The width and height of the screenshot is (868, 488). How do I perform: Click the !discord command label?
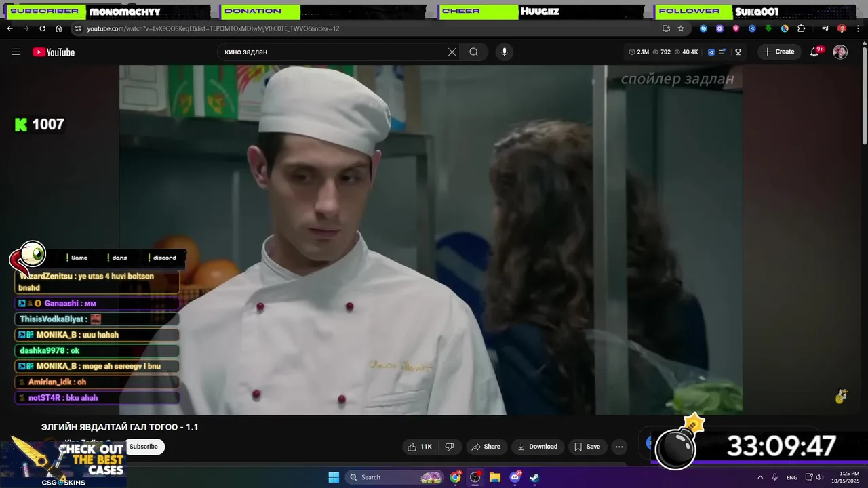pyautogui.click(x=162, y=258)
